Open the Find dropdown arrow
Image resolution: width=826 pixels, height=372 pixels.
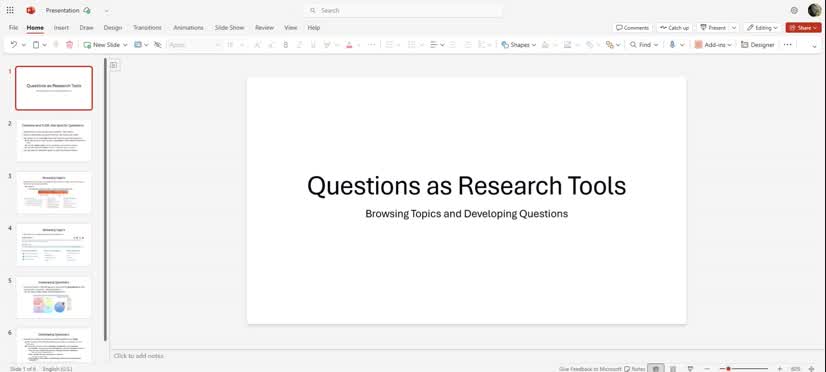[x=656, y=45]
